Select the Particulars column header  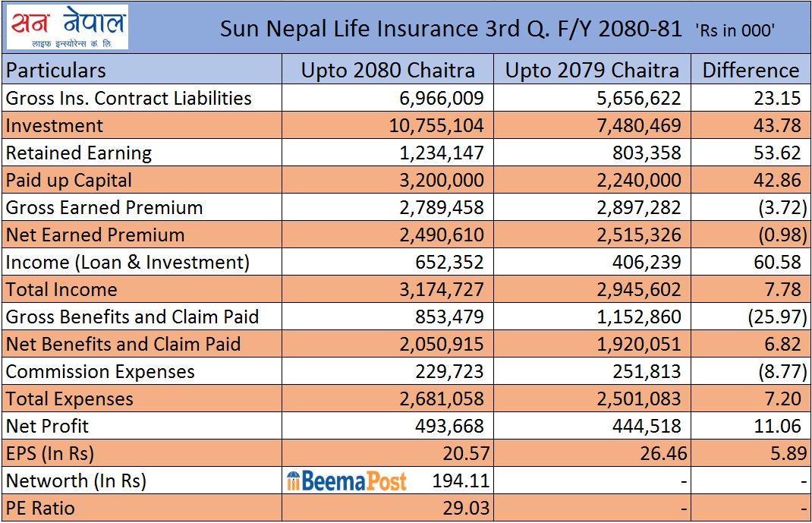click(x=56, y=71)
